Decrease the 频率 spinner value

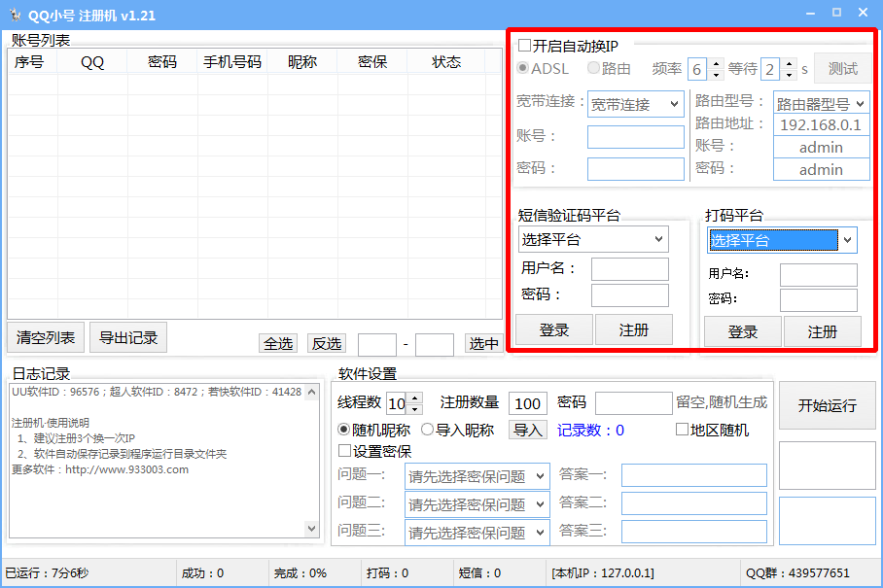[716, 74]
